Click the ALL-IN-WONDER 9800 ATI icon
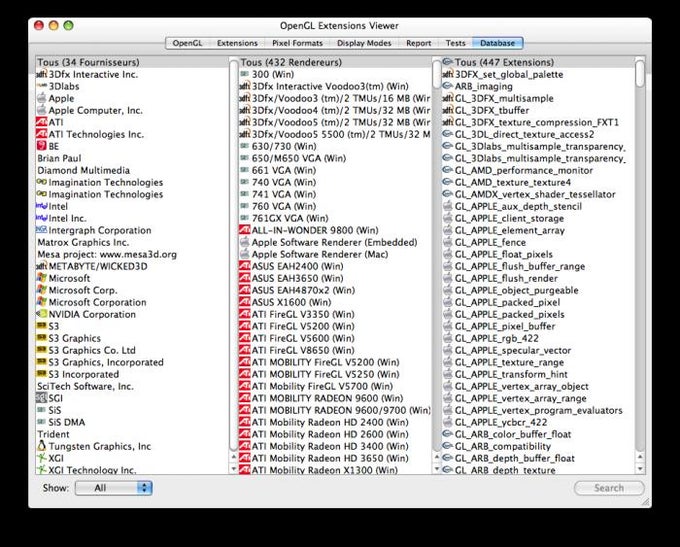The width and height of the screenshot is (680, 547). click(245, 230)
